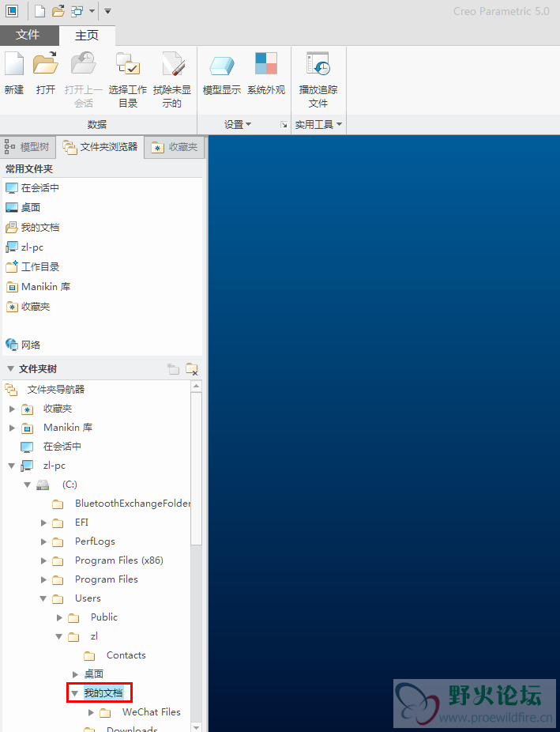Open the windows dropdown arrow in quick access toolbar
Viewport: 560px width, 732px height.
[92, 11]
